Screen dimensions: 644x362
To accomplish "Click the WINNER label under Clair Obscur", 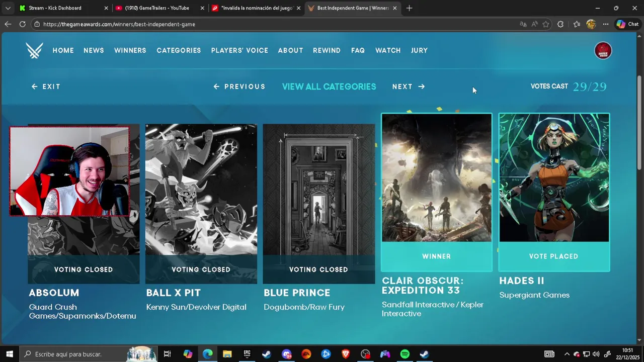I will coord(436,256).
